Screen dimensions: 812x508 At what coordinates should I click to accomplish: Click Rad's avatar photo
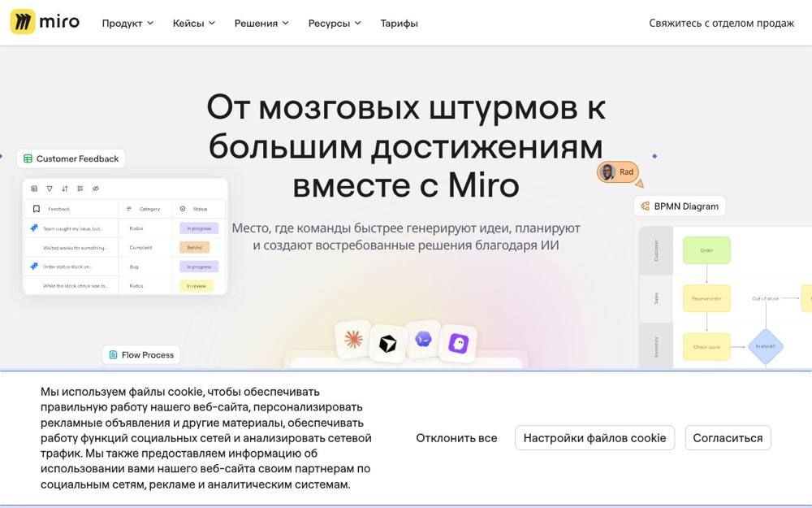607,172
